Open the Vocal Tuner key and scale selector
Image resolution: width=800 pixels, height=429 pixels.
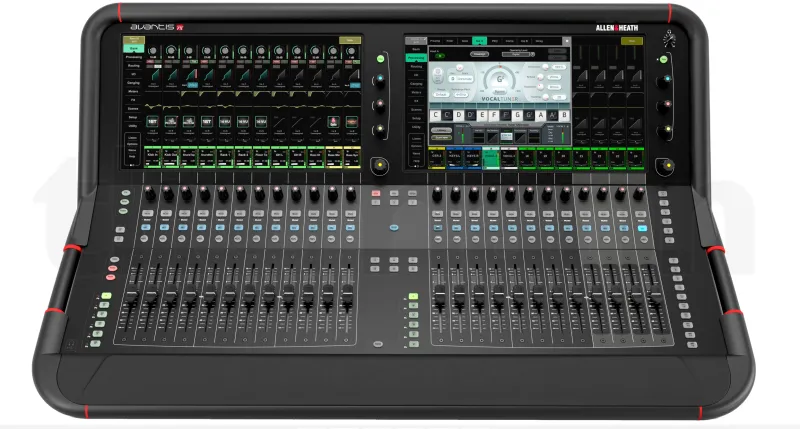461,79
